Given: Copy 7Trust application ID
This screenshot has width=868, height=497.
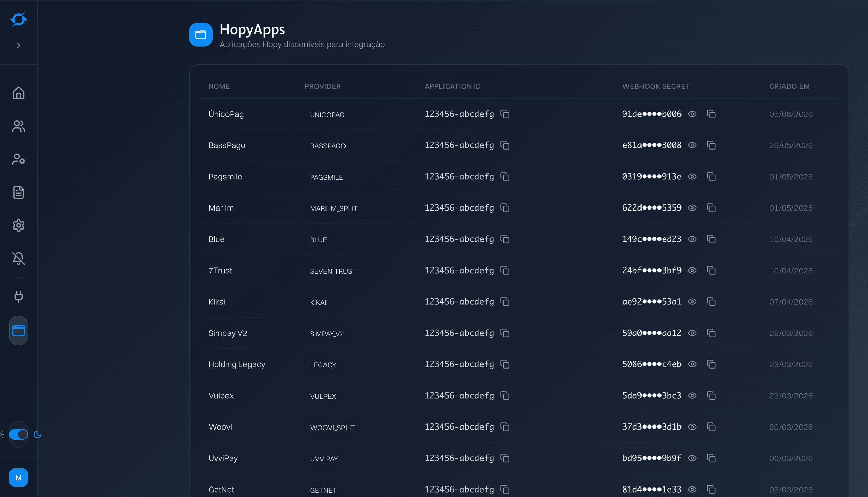Looking at the screenshot, I should pyautogui.click(x=505, y=270).
